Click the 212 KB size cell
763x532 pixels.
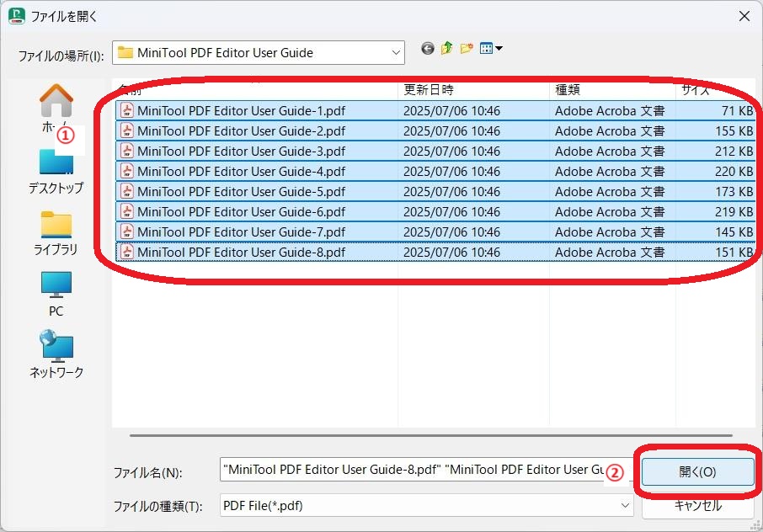pyautogui.click(x=734, y=152)
